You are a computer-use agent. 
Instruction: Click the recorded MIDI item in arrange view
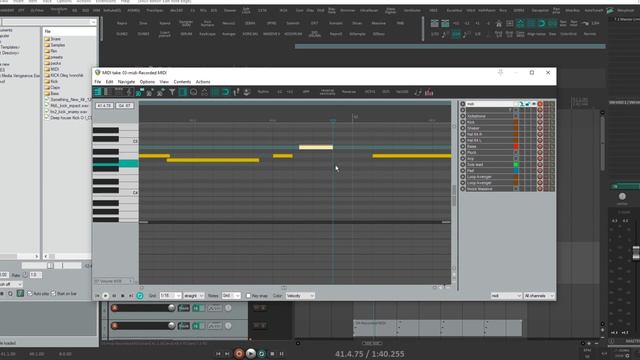click(437, 328)
